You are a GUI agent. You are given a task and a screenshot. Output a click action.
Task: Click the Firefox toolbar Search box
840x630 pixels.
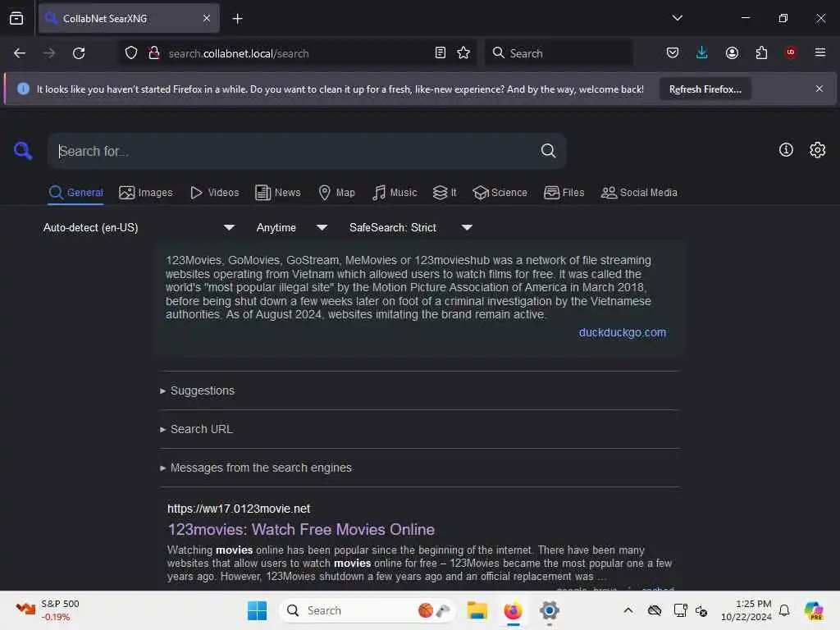tap(559, 53)
